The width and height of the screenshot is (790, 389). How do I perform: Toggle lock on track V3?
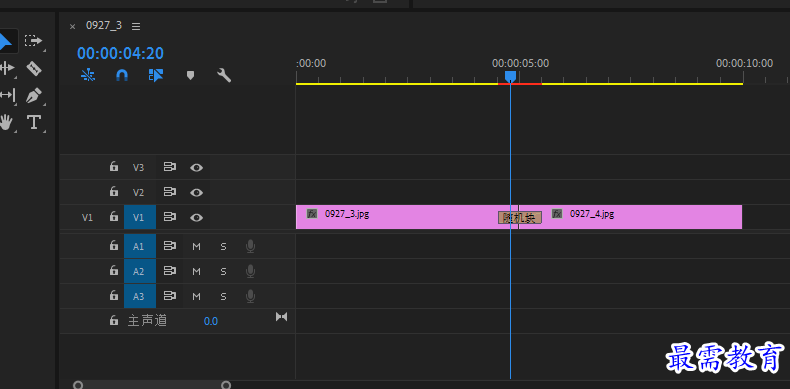tap(114, 166)
